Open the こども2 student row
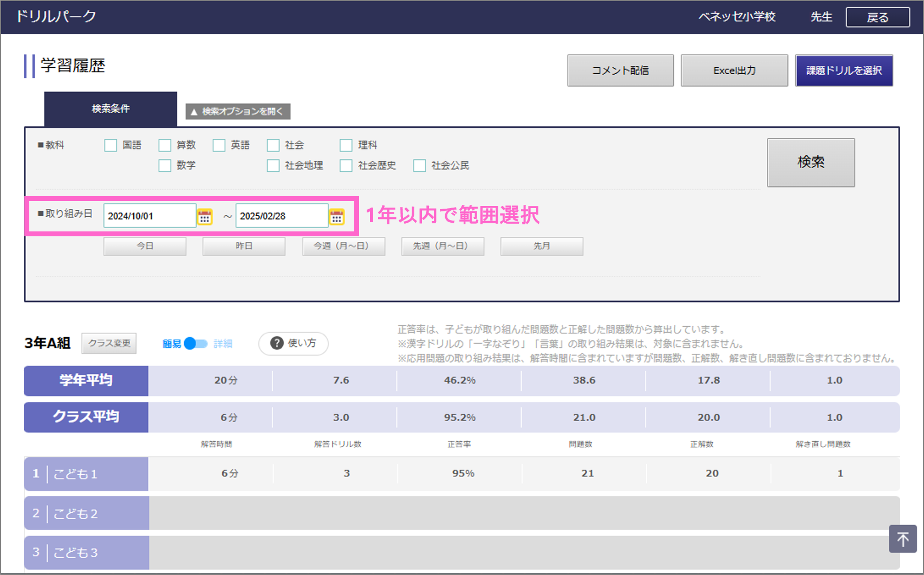Image resolution: width=924 pixels, height=575 pixels. 462,513
